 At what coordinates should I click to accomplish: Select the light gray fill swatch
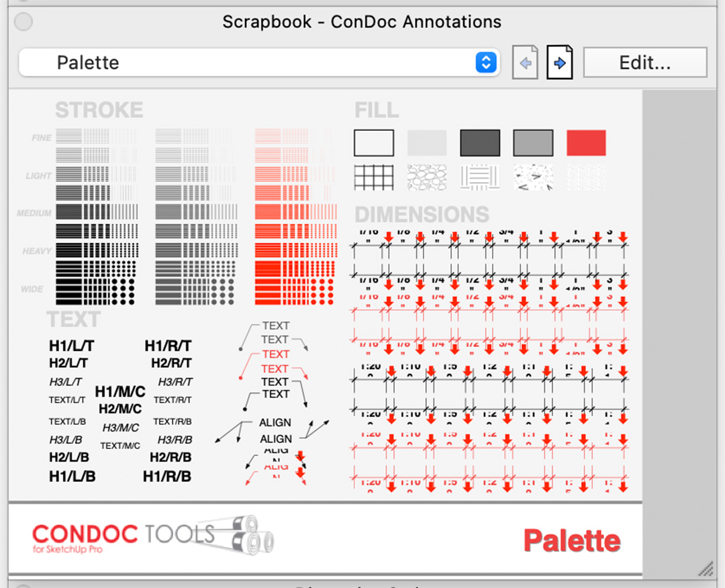(427, 143)
